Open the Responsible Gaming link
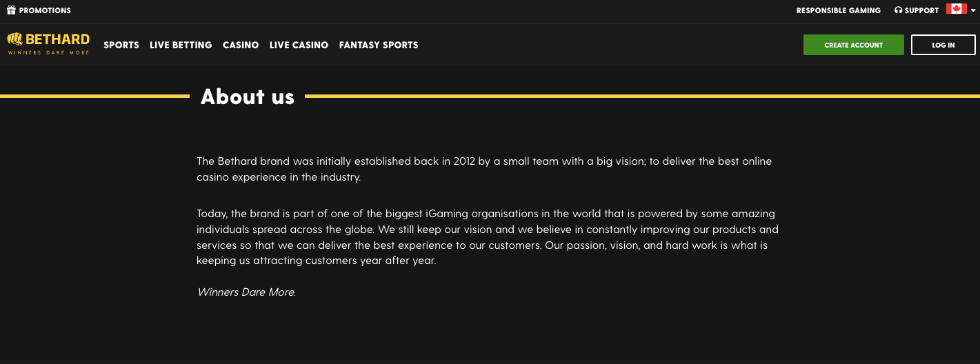Viewport: 980px width, 364px height. (839, 10)
